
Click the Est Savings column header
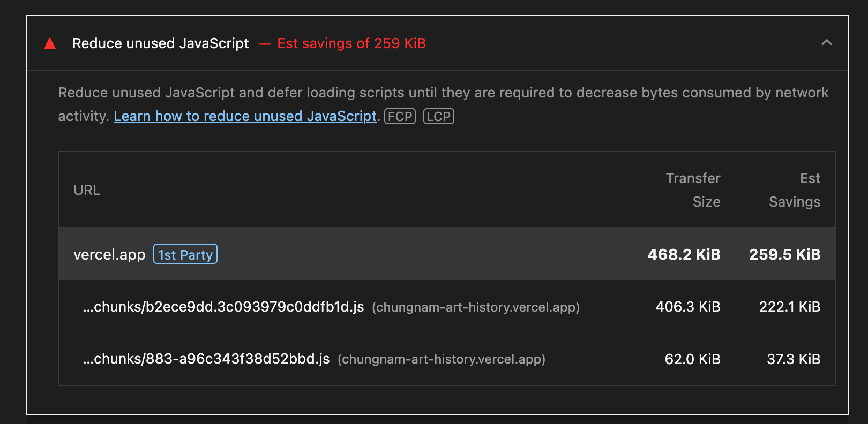pyautogui.click(x=795, y=190)
